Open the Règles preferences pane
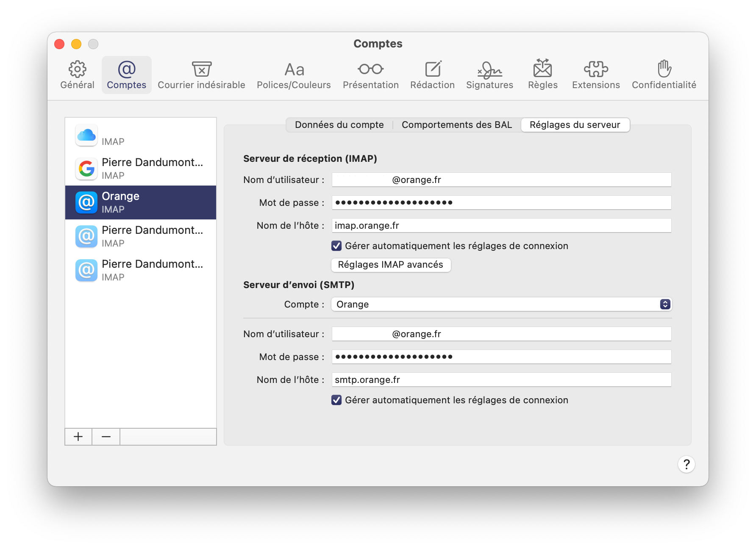 click(x=543, y=75)
